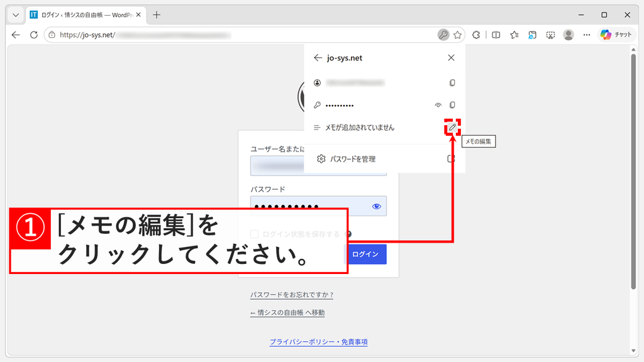The width and height of the screenshot is (644, 362).
Task: Open プライバシーポリシー・免責事項 link
Action: click(x=318, y=342)
